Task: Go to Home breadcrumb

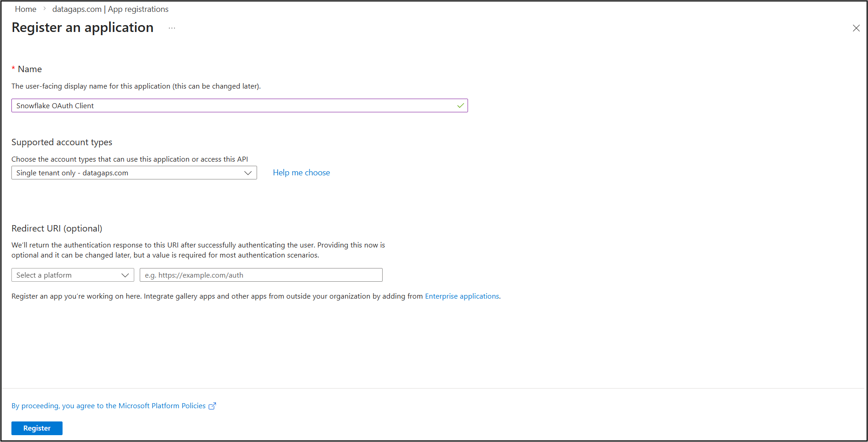Action: click(26, 9)
